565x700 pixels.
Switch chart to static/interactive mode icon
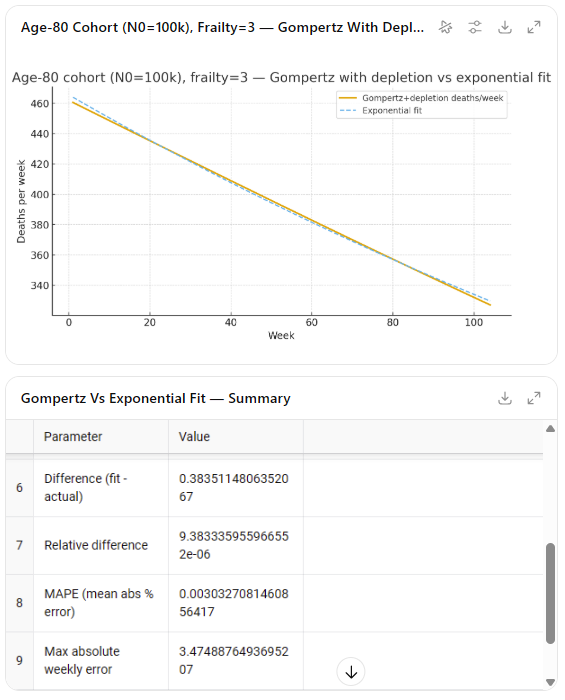445,27
